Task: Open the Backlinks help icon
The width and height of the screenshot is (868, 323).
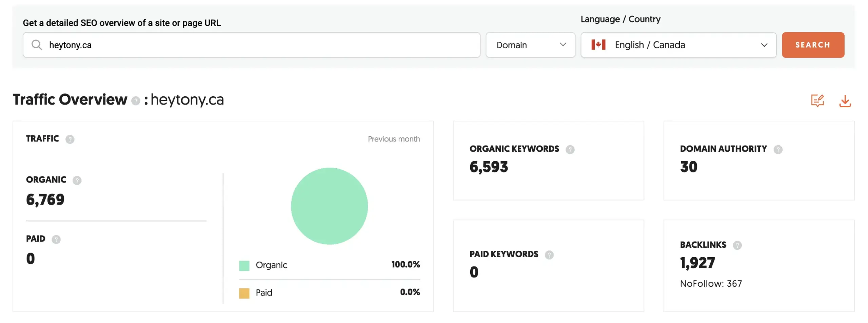Action: [737, 245]
